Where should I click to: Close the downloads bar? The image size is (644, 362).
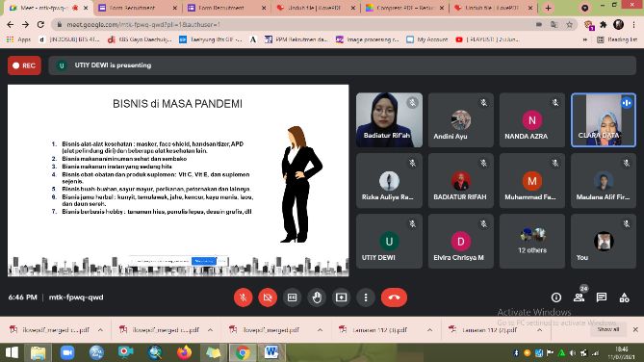[x=635, y=329]
